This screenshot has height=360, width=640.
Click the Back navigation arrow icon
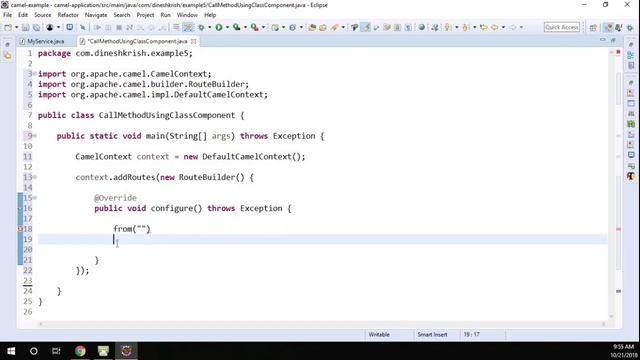click(494, 27)
